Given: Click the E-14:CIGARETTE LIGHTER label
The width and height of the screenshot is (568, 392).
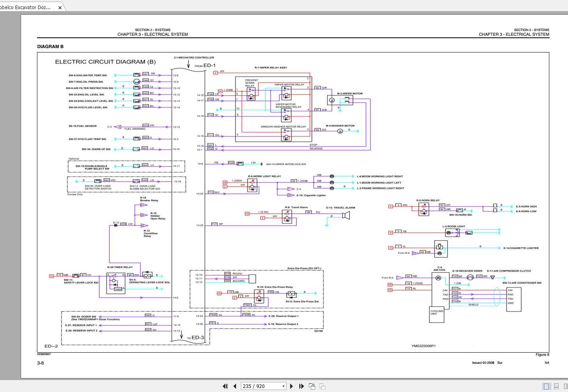Looking at the screenshot, I should tap(521, 248).
